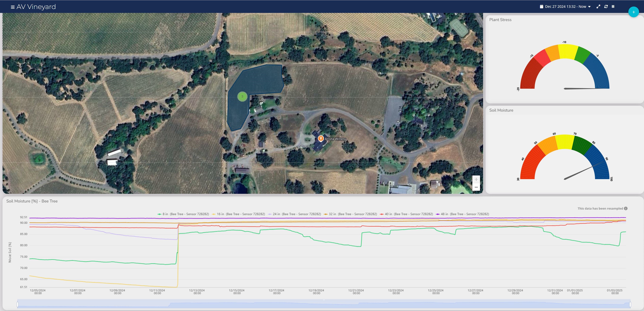This screenshot has height=311, width=644.
Task: Click the right handle of range slider
Action: pyautogui.click(x=630, y=304)
